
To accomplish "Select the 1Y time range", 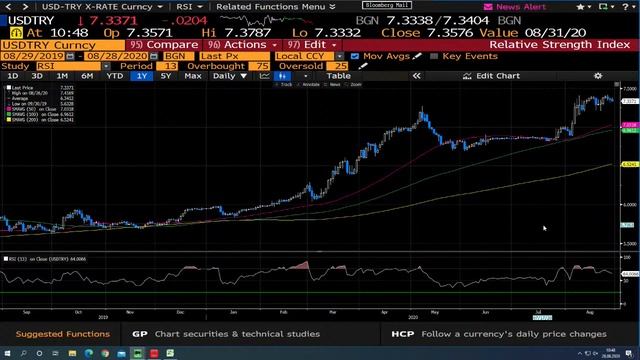I will [x=142, y=76].
